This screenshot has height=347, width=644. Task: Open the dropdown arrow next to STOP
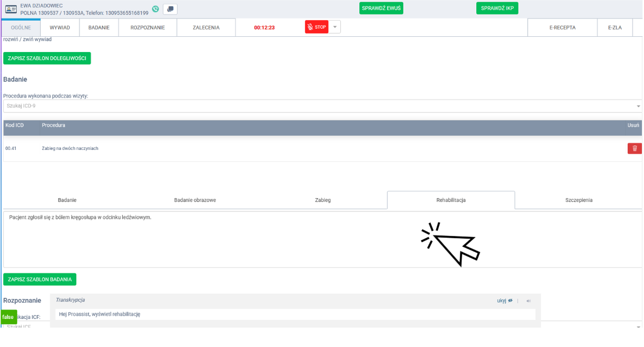(x=334, y=27)
